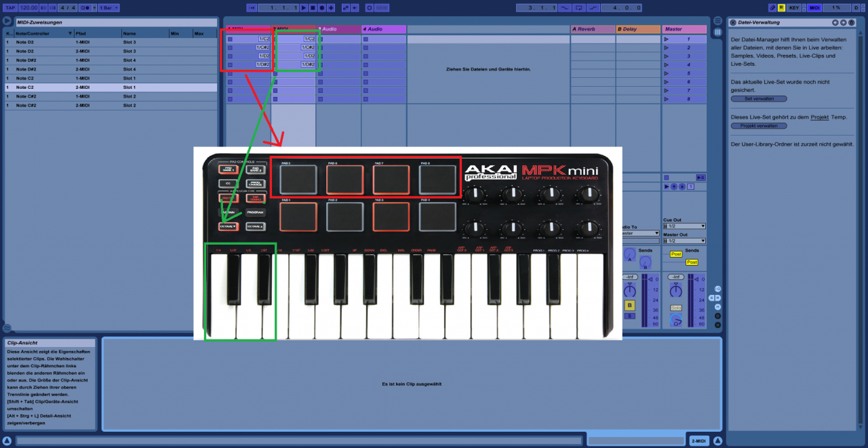This screenshot has height=448, width=868.
Task: Click the Send A knob
Action: [x=630, y=253]
